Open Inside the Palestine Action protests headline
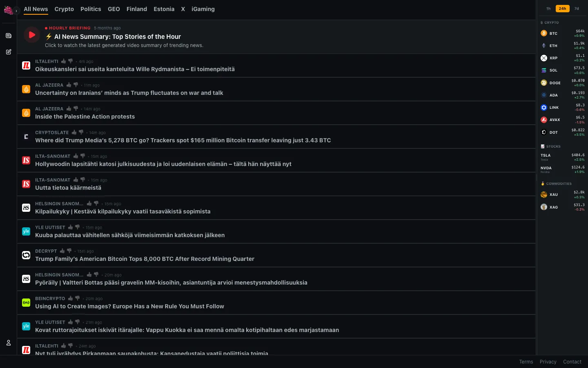This screenshot has width=588, height=368. (85, 117)
